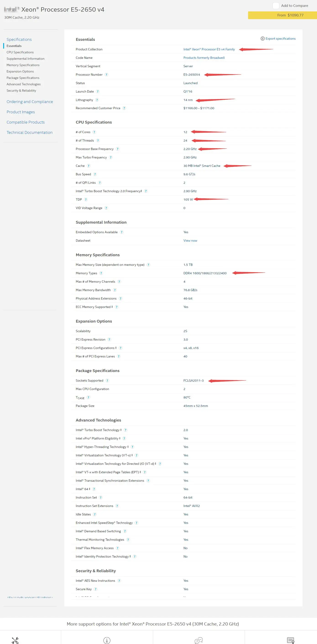Viewport: 317px width, 644px height.
Task: Select Ordering and Compliance in sidebar
Action: tap(30, 102)
